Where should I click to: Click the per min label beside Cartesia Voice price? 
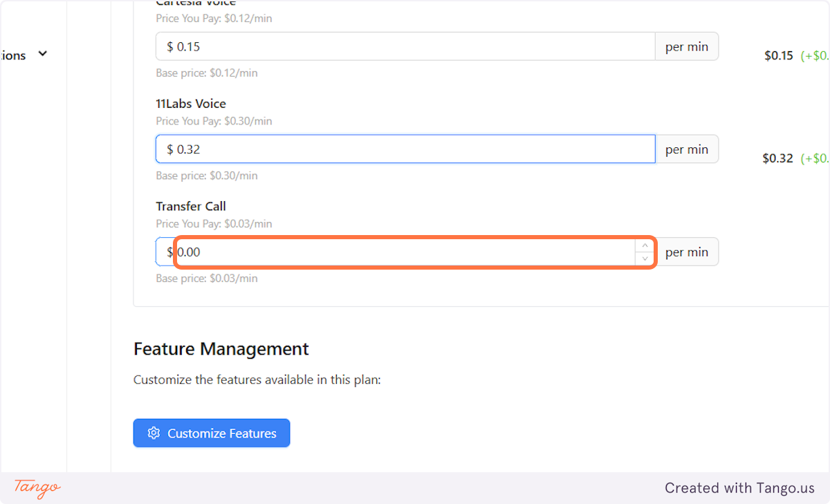(x=686, y=46)
